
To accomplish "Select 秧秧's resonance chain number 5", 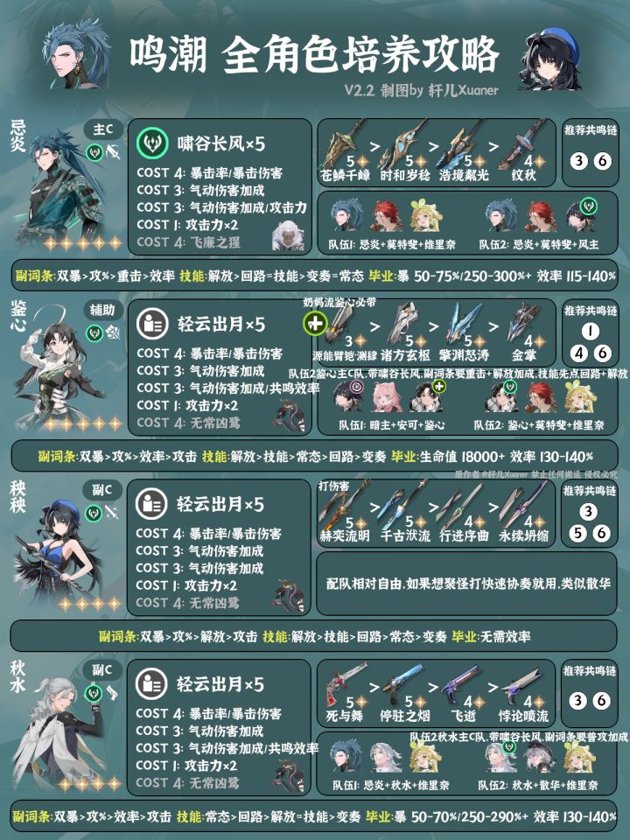I will [x=577, y=533].
